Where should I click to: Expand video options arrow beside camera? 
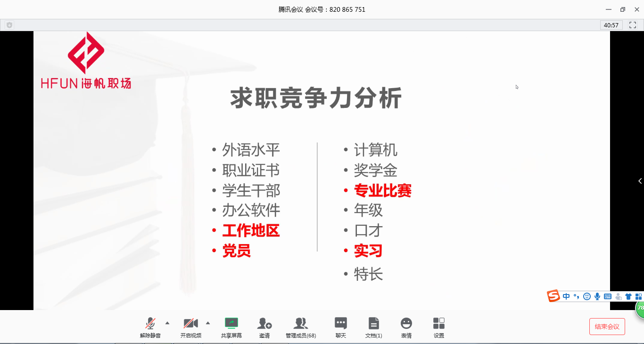208,323
